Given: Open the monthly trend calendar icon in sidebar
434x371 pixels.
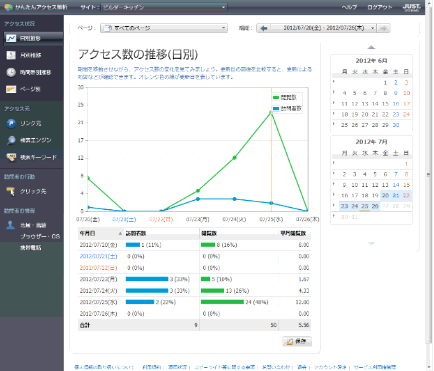Looking at the screenshot, I should (11, 55).
